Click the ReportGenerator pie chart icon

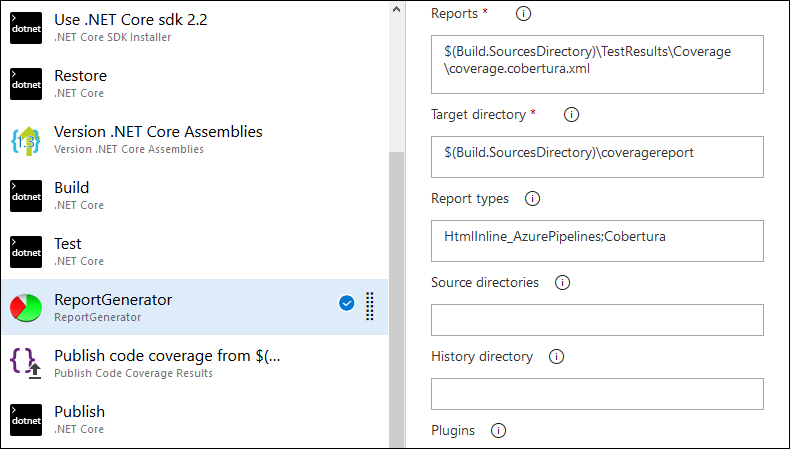pos(26,308)
